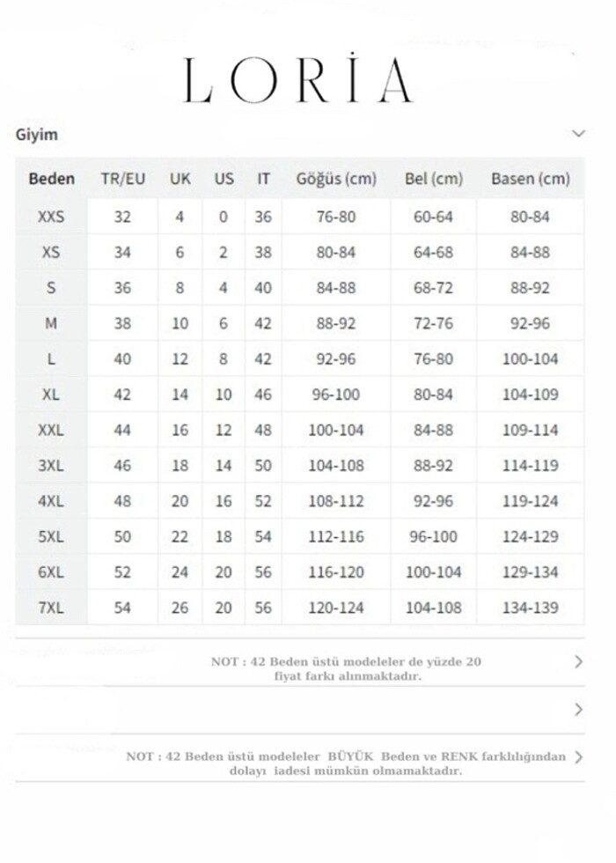Open the note about BÜYÜK Beden returns

(x=346, y=763)
